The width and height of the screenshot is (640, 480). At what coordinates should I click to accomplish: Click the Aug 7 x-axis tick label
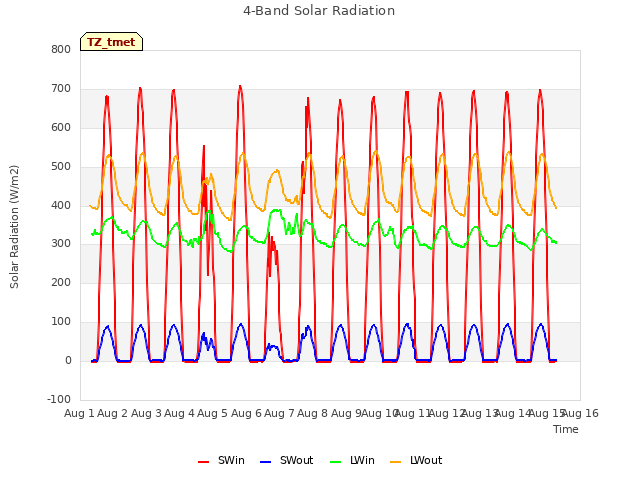click(279, 413)
